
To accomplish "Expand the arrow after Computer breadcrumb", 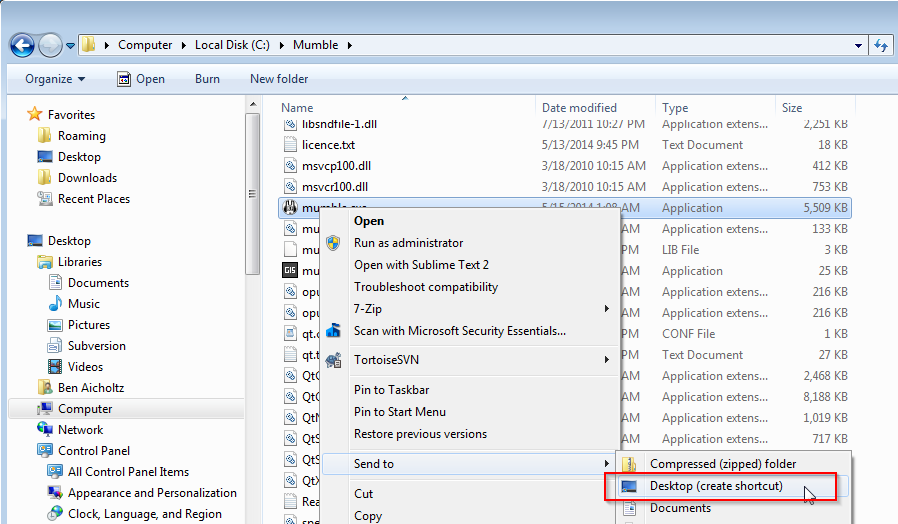I will point(184,45).
